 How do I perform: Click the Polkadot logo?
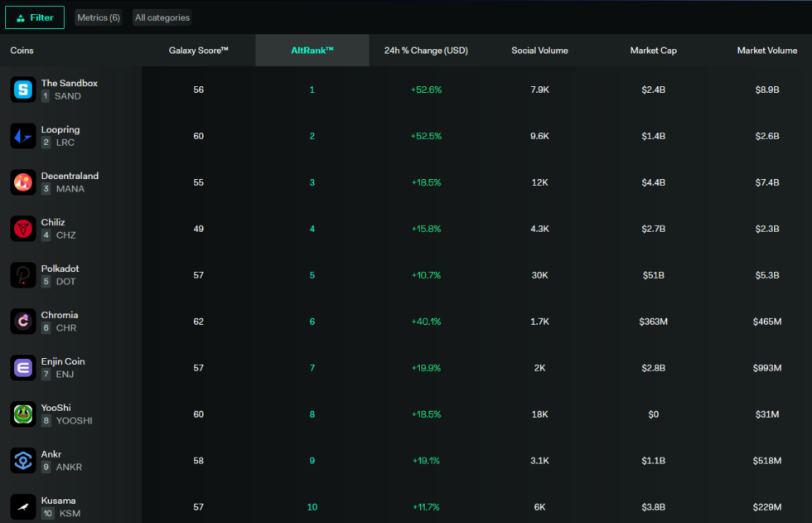pyautogui.click(x=22, y=275)
